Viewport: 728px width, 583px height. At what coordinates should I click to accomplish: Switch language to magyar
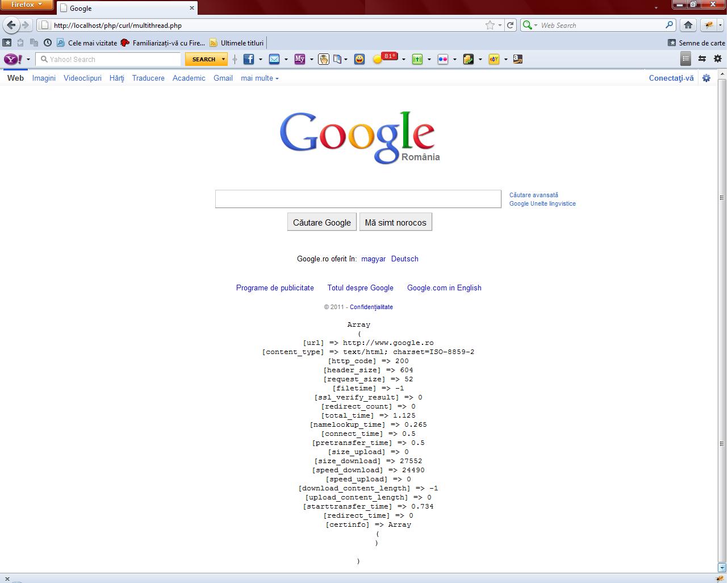tap(374, 259)
